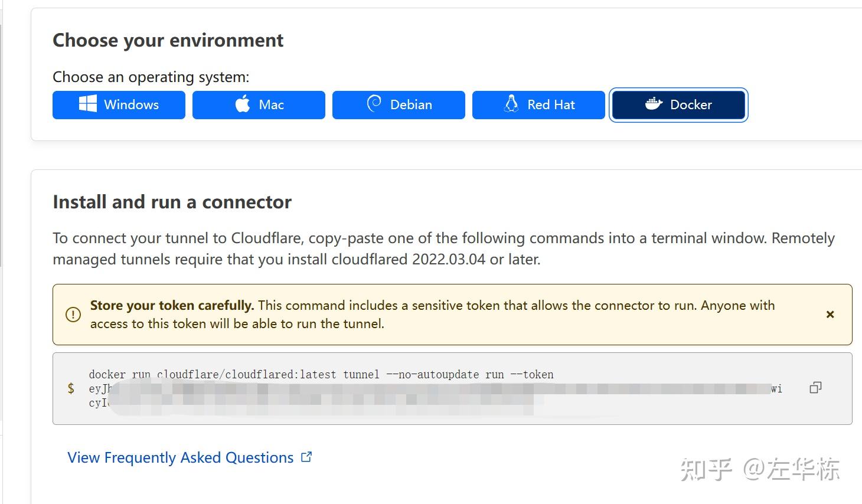Click 'Install and run a connector' heading
Screen dimensions: 862x504
[172, 202]
